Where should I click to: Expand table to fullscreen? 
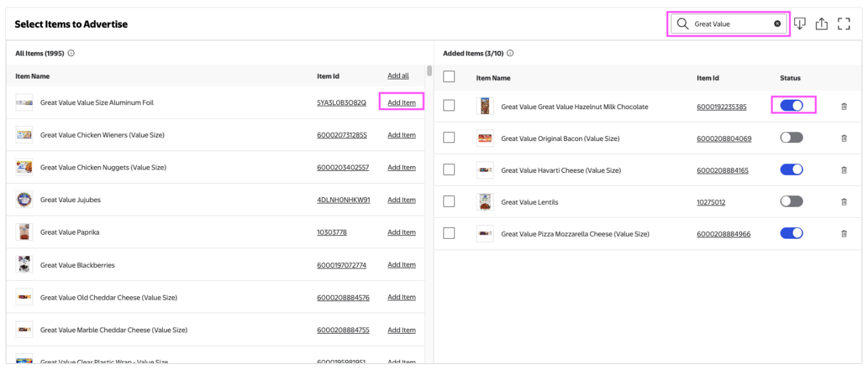(x=844, y=24)
